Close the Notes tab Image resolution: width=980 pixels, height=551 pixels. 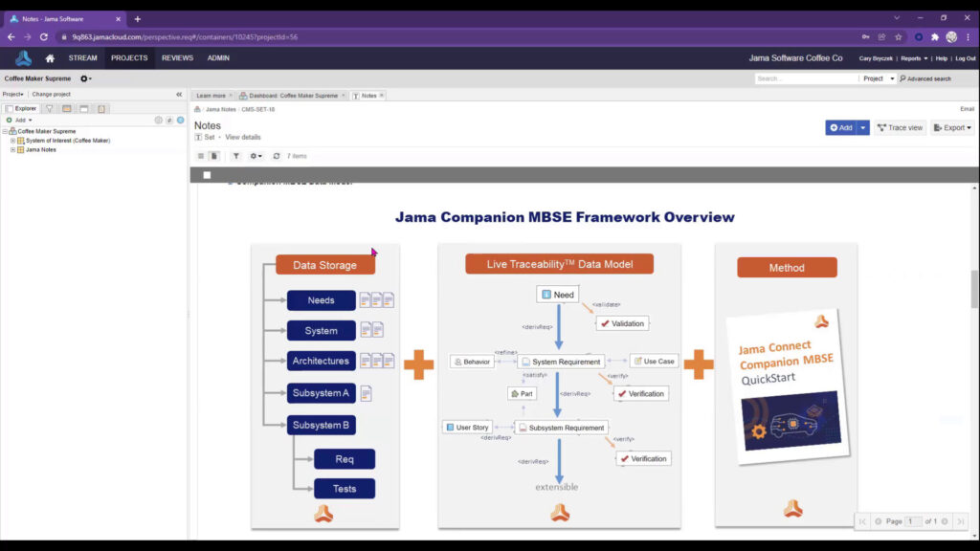382,96
